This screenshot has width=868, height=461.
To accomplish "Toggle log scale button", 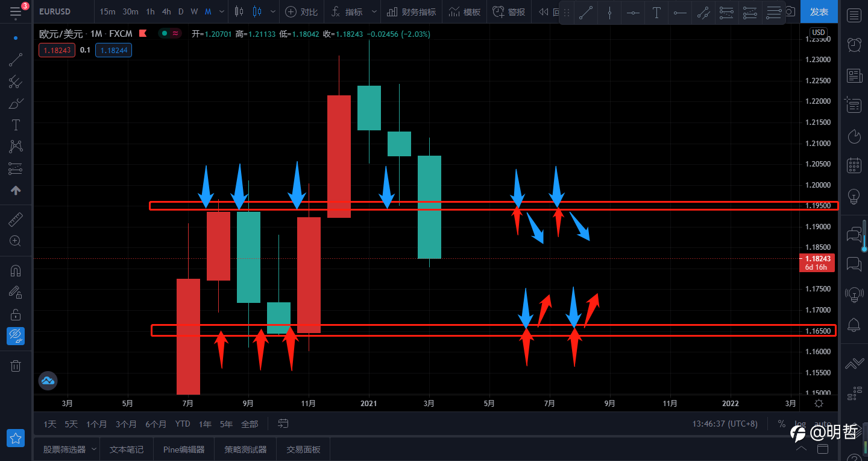I will tap(800, 424).
